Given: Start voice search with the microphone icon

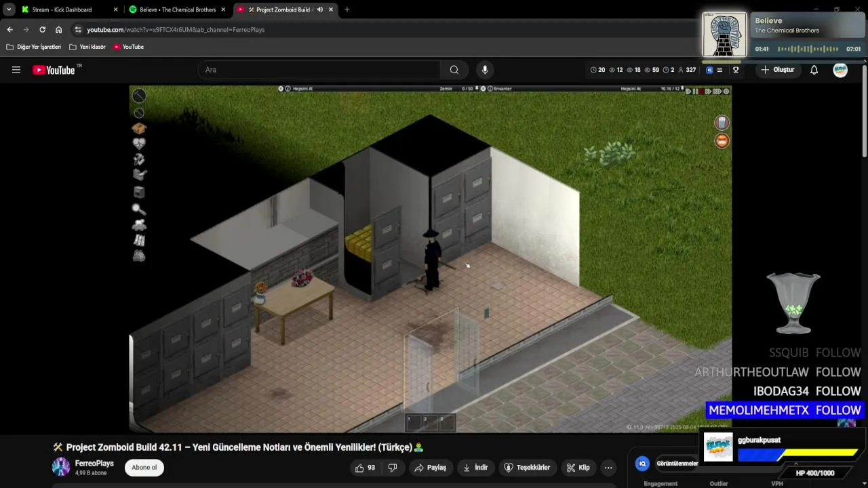Looking at the screenshot, I should tap(484, 70).
